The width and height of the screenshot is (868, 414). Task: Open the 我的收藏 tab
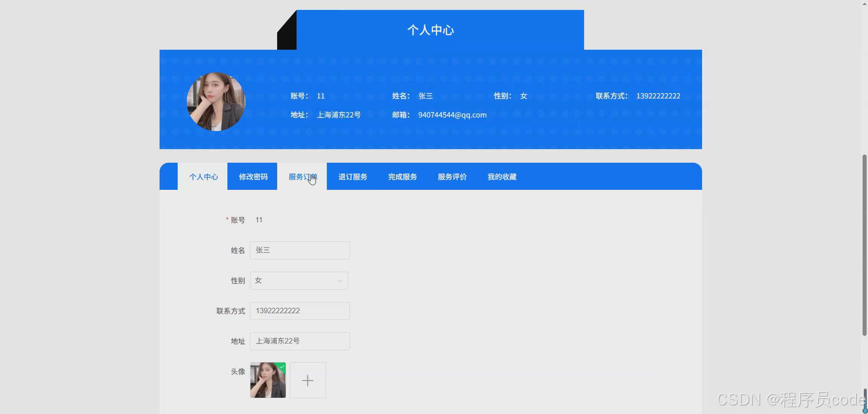pyautogui.click(x=502, y=177)
